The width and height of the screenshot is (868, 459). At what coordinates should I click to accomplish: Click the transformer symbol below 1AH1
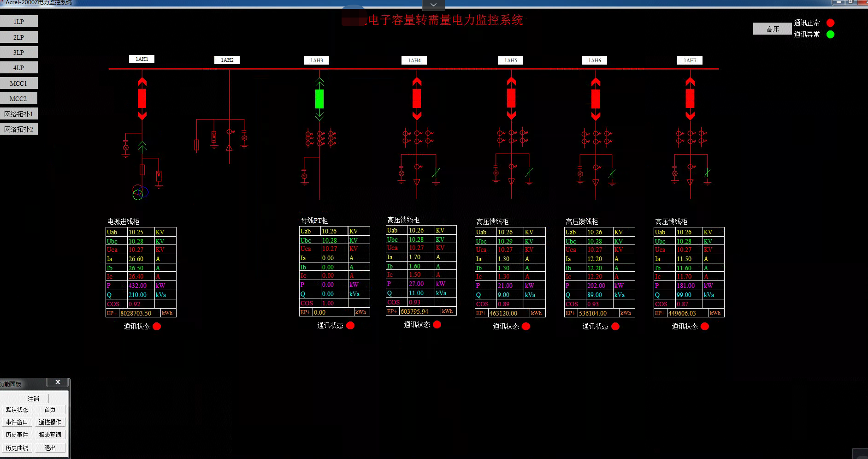click(x=140, y=192)
